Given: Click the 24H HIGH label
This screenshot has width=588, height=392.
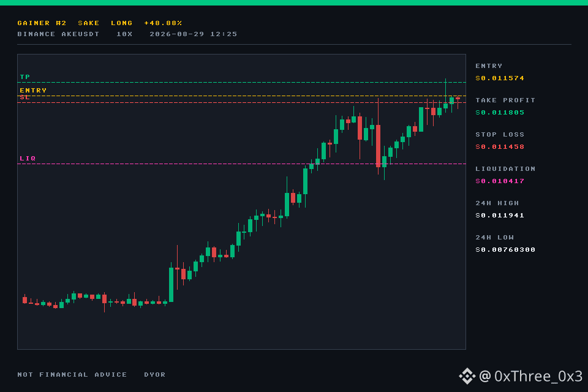Looking at the screenshot, I should pyautogui.click(x=497, y=203).
